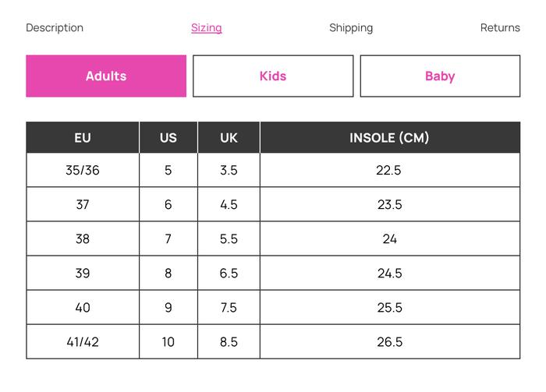Switch to the Shipping tab
This screenshot has width=546, height=392.
coord(351,28)
